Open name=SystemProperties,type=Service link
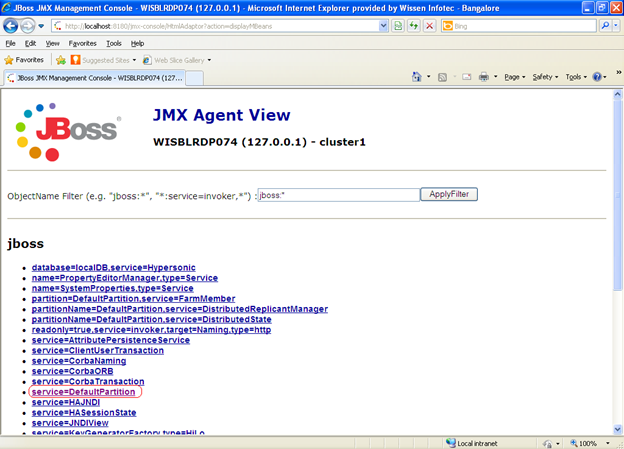The image size is (624, 449). click(x=113, y=288)
